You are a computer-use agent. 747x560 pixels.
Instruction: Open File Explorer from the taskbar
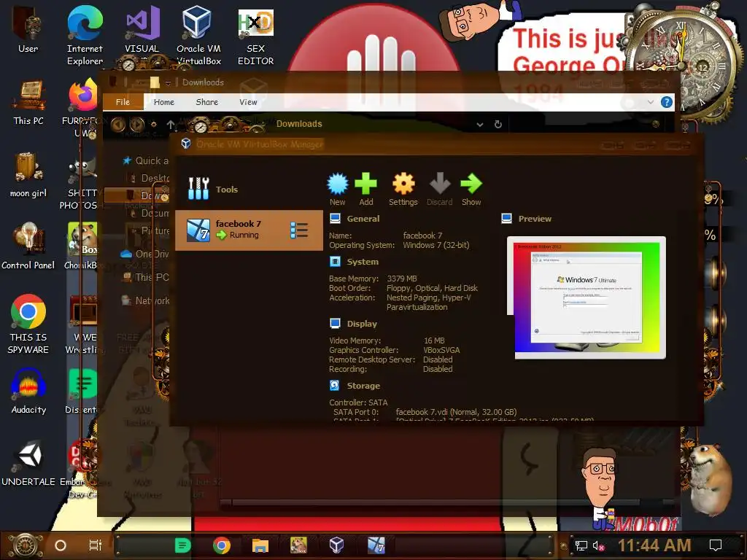click(260, 545)
